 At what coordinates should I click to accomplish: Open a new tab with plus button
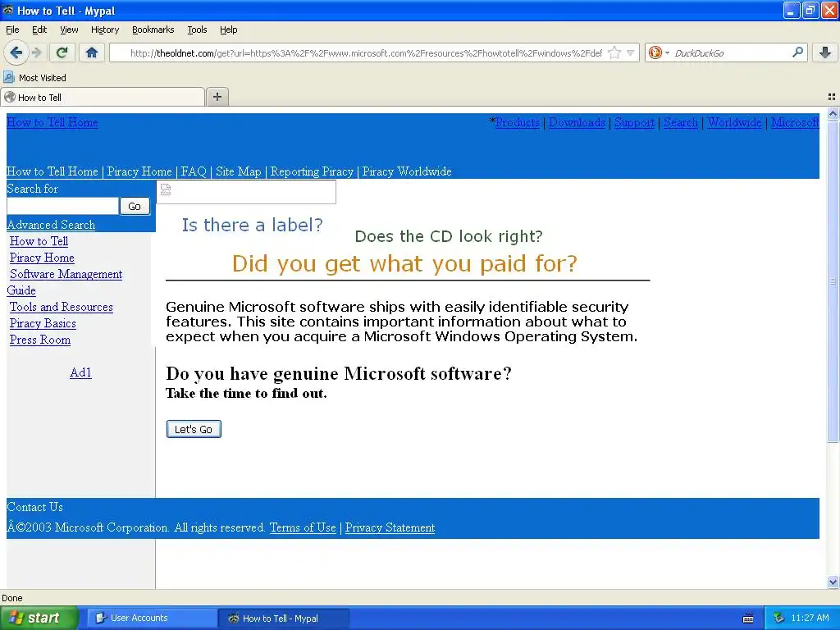pos(217,97)
